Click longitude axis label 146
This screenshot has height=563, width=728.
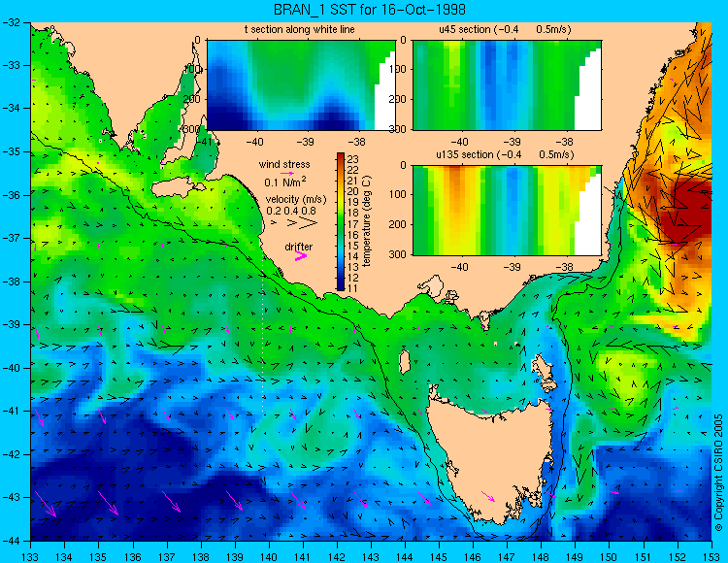[473, 555]
